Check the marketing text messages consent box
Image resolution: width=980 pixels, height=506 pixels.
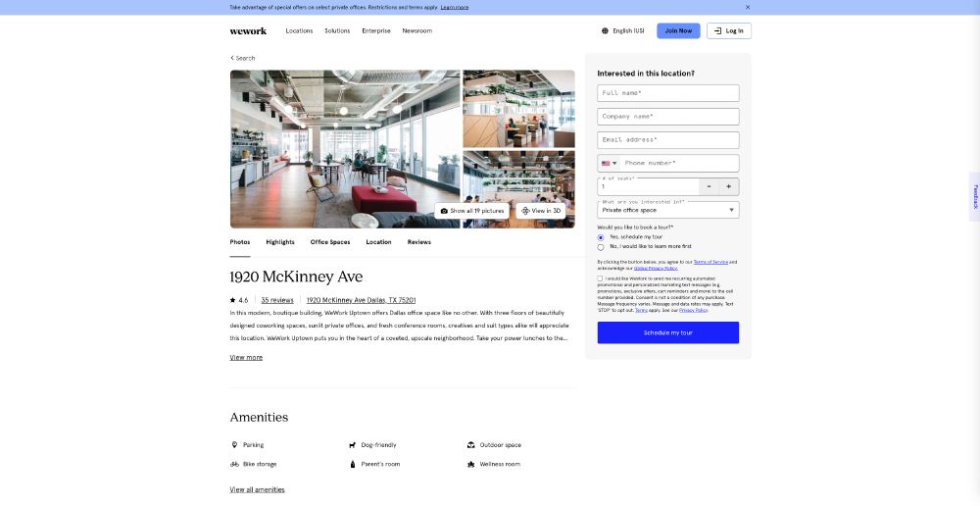600,278
